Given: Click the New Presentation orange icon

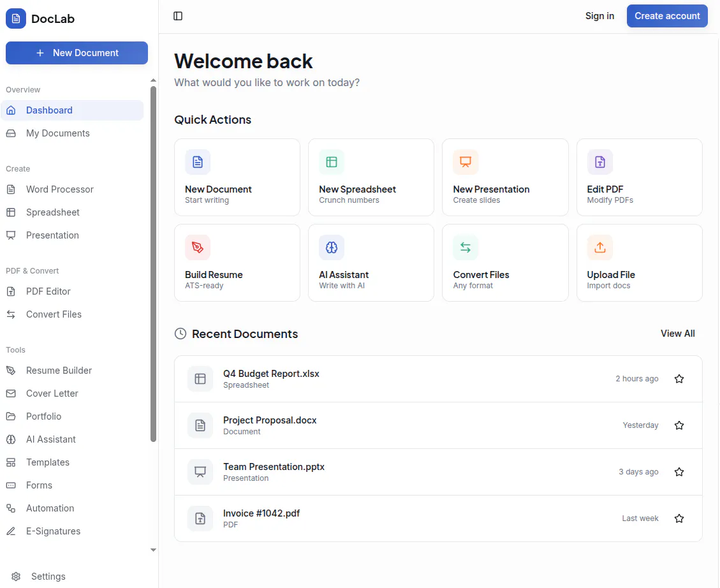Looking at the screenshot, I should pos(466,162).
